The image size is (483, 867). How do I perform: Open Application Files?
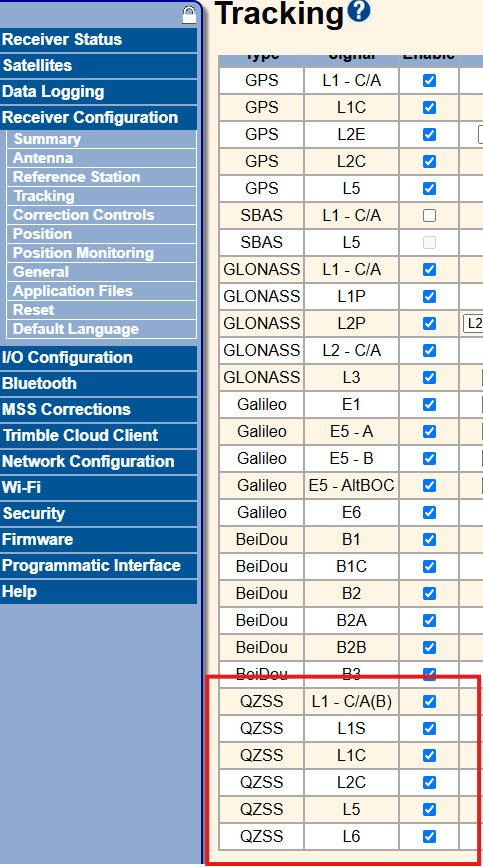102,291
